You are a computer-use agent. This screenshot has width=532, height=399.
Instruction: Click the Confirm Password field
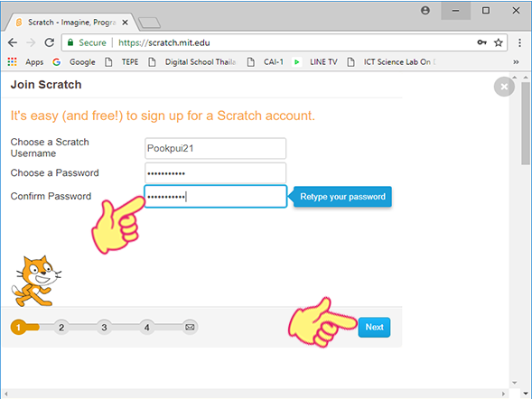click(216, 196)
